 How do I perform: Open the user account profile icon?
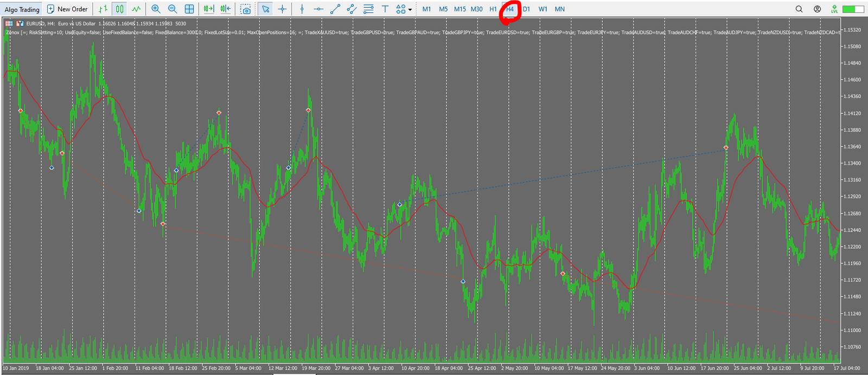click(x=817, y=9)
